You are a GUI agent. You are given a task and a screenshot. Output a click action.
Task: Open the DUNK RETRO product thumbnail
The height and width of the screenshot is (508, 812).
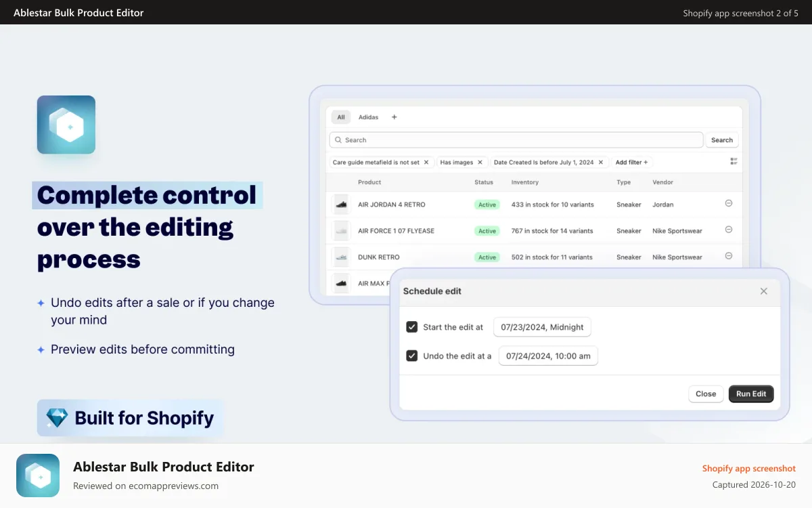(x=342, y=257)
